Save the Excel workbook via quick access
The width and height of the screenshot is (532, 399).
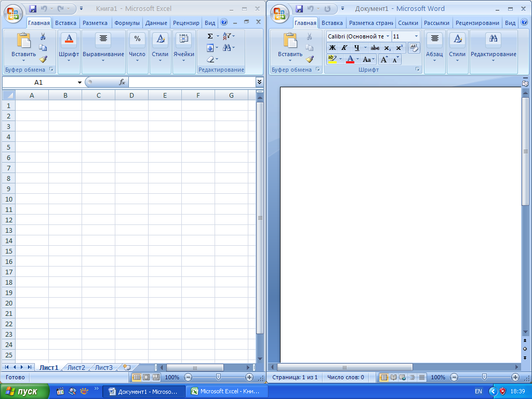[33, 9]
